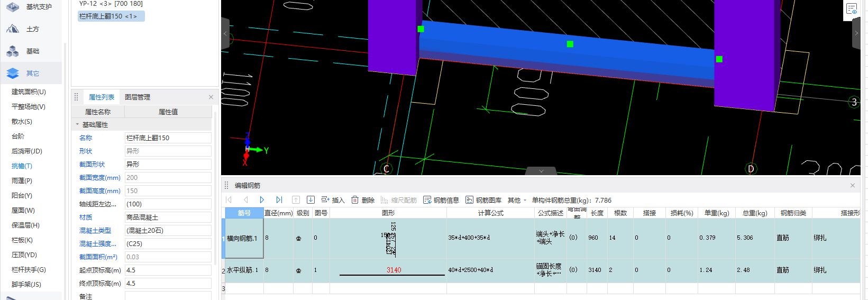Image resolution: width=868 pixels, height=300 pixels.
Task: Open 钢筋信息 rebar info
Action: pyautogui.click(x=441, y=200)
